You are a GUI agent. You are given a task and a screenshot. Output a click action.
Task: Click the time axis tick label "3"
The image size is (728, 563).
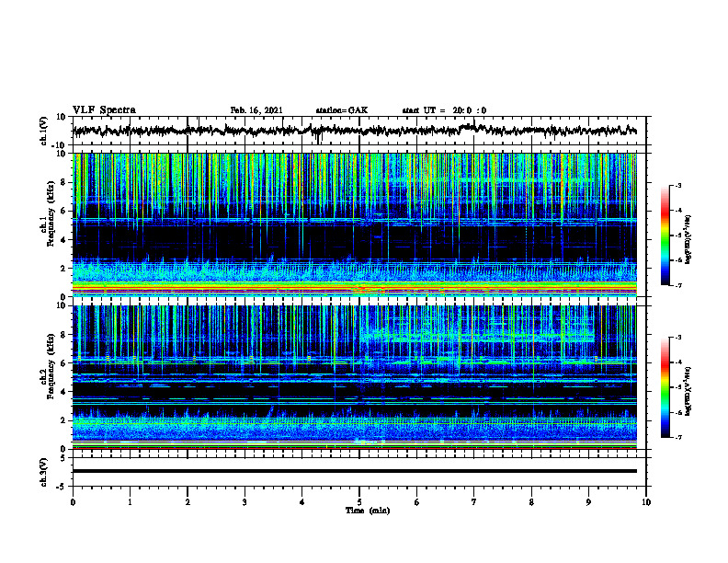click(245, 502)
